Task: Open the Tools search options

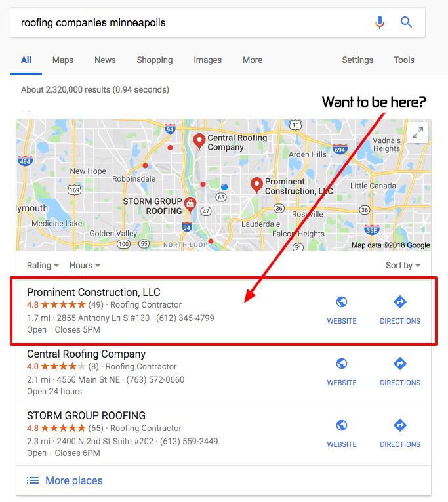Action: [404, 60]
